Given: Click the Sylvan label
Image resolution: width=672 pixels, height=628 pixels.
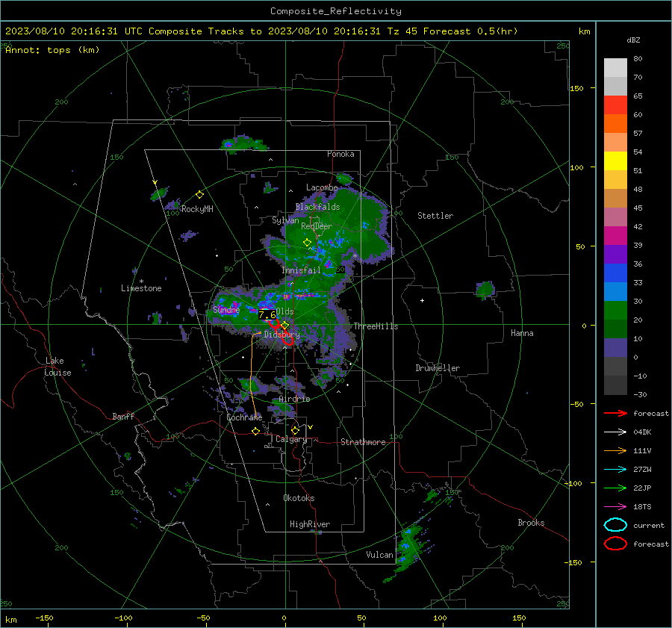Looking at the screenshot, I should pyautogui.click(x=285, y=220).
